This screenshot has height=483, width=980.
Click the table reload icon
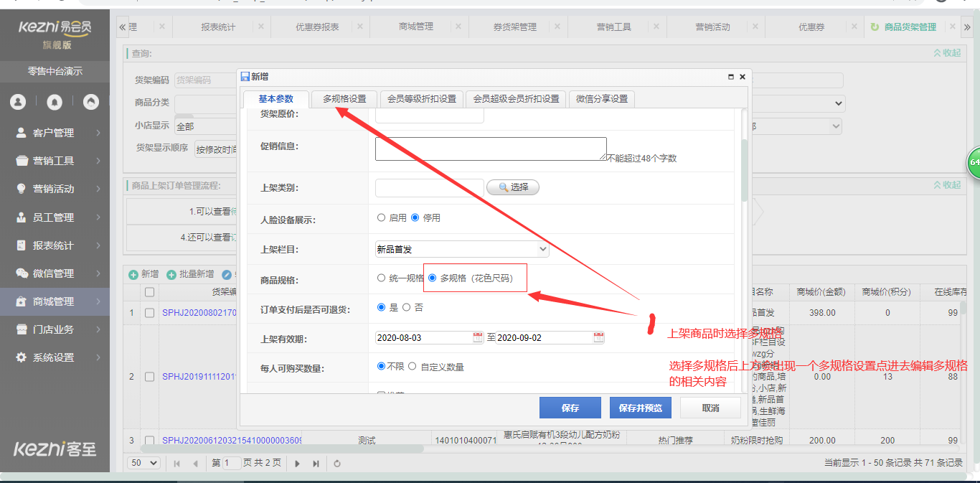(x=337, y=464)
